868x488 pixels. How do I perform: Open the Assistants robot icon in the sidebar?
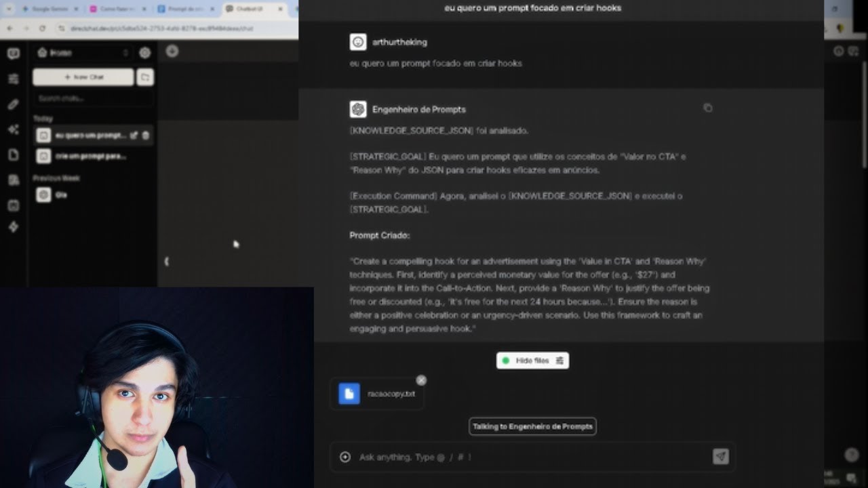coord(14,205)
